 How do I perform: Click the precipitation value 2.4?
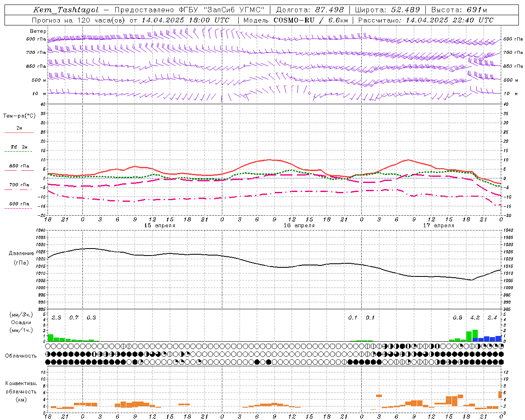pyautogui.click(x=492, y=317)
